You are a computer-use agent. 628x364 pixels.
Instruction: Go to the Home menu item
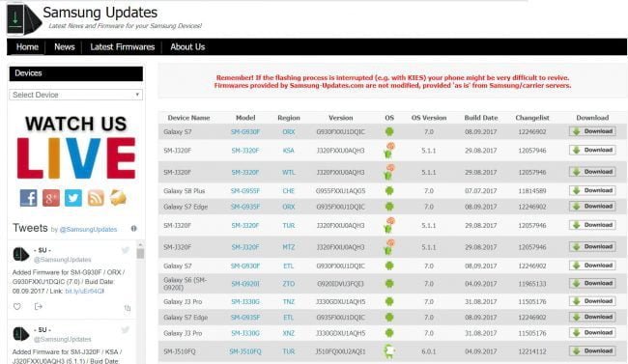(27, 47)
